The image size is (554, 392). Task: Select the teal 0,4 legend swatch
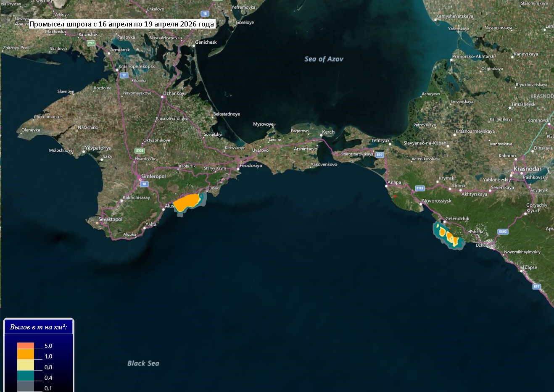[26, 376]
